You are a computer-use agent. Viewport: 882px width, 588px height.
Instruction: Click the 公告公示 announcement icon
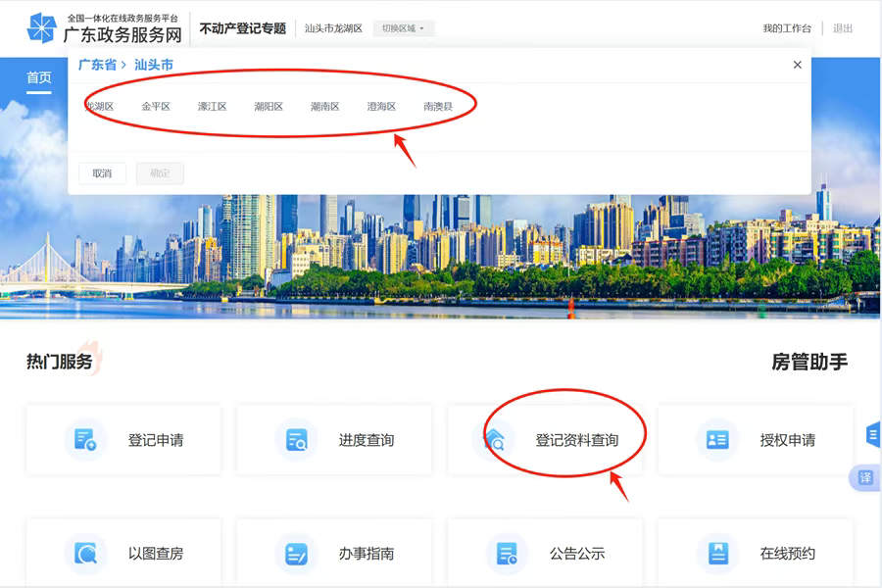[507, 554]
